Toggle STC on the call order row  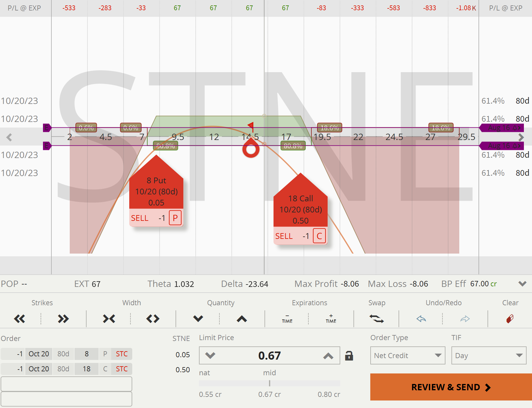click(x=122, y=369)
